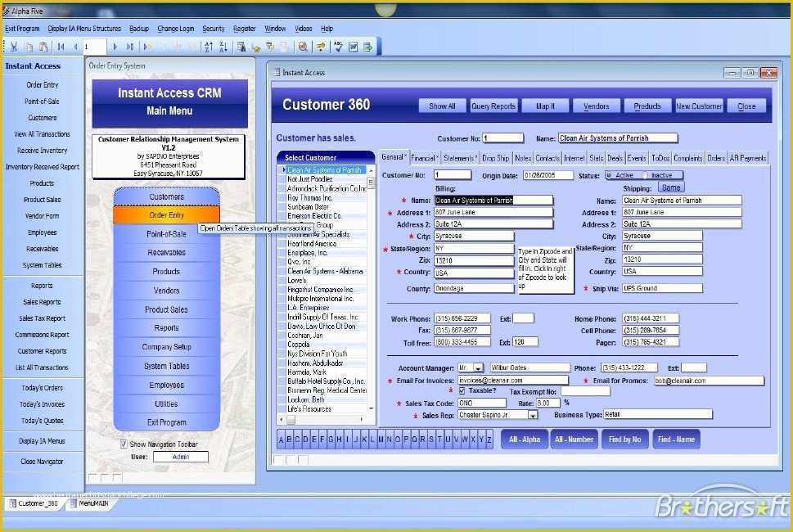Click Order Entry in main menu
Screen dimensions: 793x532
click(x=166, y=215)
